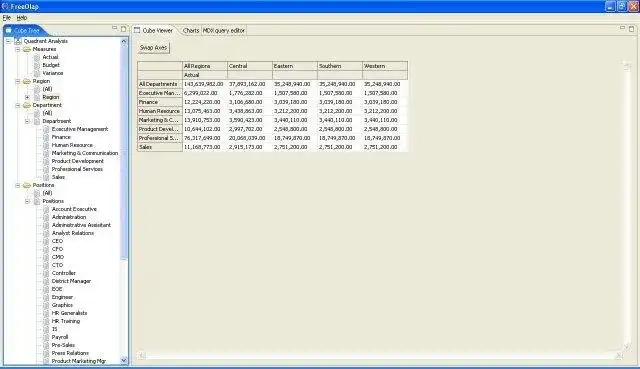This screenshot has height=369, width=640.
Task: Select Professional Services in the tree
Action: [x=77, y=169]
